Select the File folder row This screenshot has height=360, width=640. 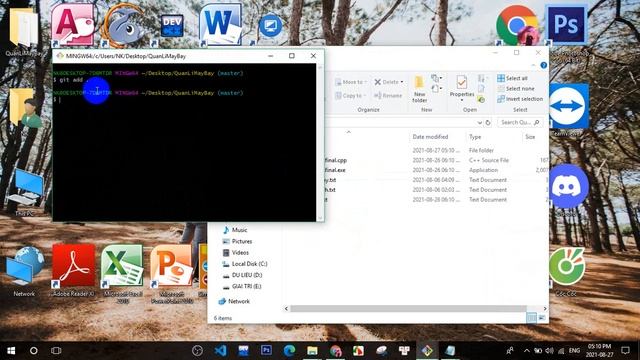(x=436, y=150)
